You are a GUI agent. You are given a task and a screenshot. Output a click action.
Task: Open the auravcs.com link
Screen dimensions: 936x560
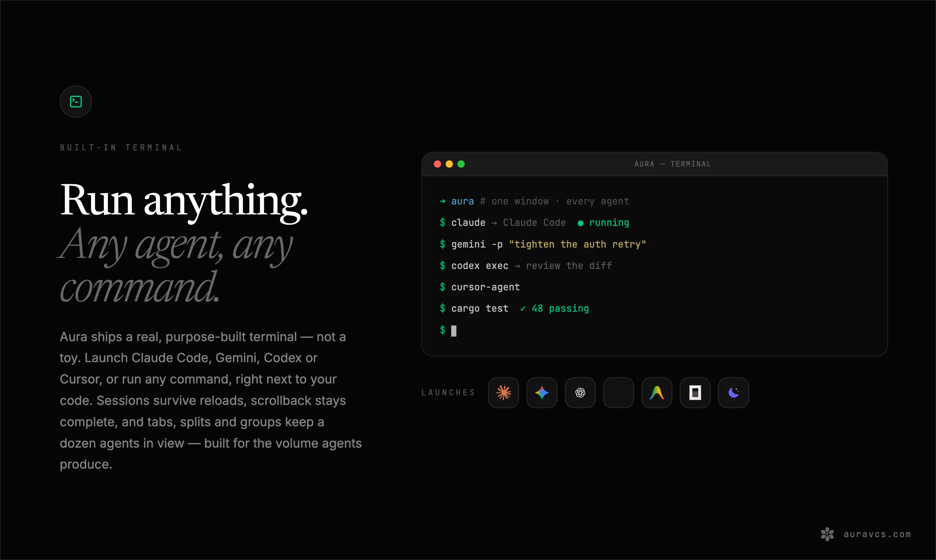coord(877,534)
